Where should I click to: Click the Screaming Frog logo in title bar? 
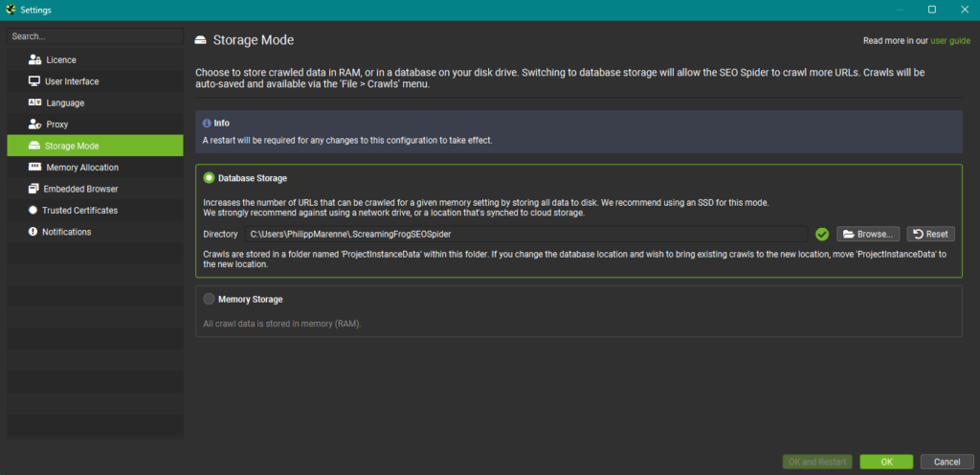pos(11,10)
